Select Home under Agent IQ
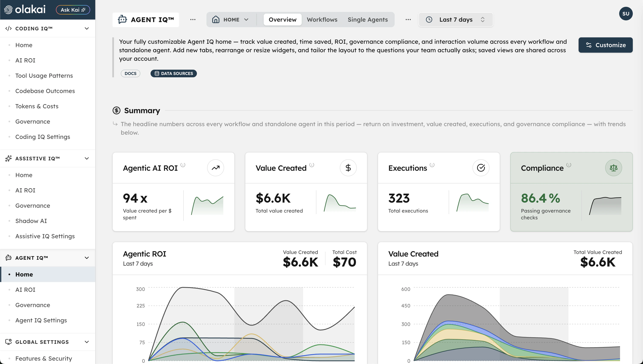643x364 pixels. click(x=48, y=274)
